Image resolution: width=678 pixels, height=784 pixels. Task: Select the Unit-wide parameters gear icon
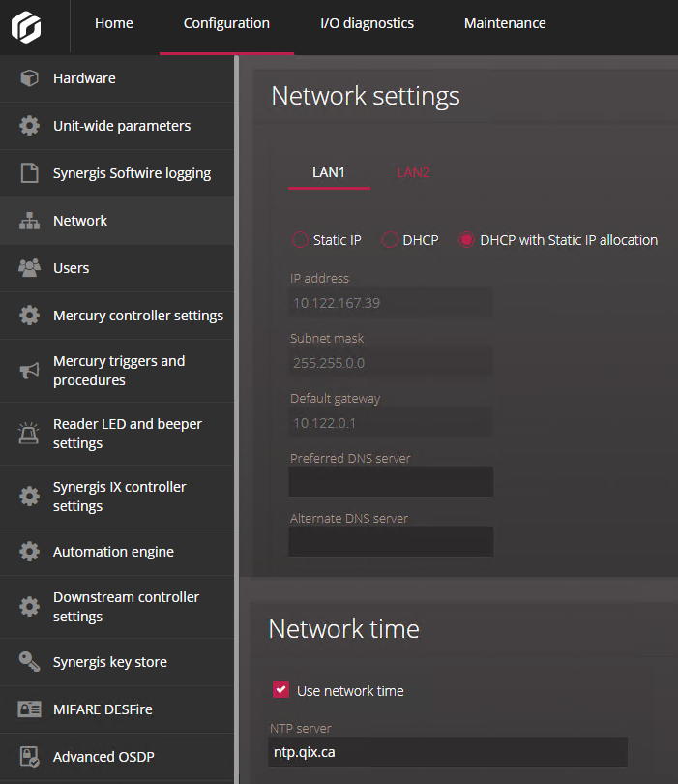27,126
